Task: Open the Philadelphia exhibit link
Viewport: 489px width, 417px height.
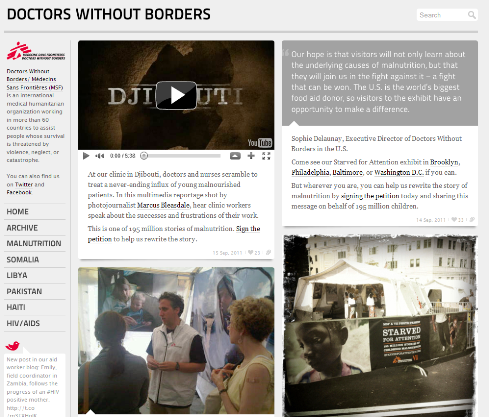Action: (310, 173)
